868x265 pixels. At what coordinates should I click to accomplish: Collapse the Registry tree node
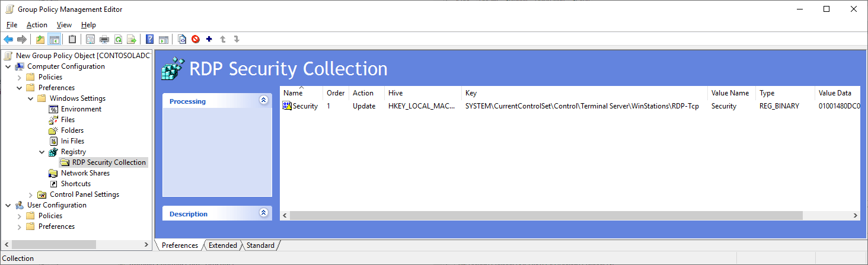click(x=42, y=152)
